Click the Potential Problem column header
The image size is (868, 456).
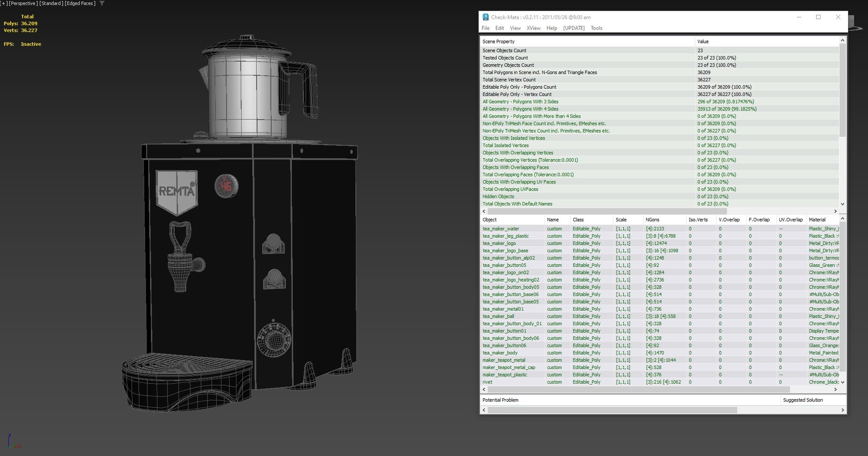pos(630,400)
